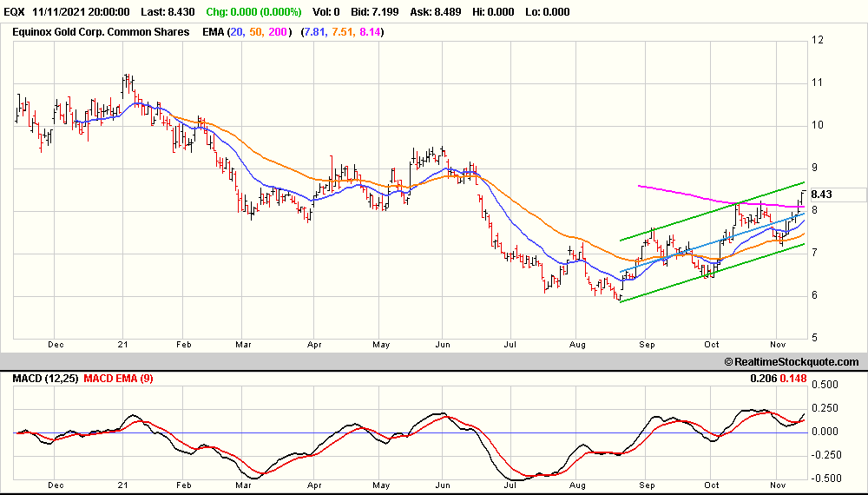Viewport: 868px width, 495px height.
Task: Click the 12 price level on y-axis
Action: click(817, 40)
